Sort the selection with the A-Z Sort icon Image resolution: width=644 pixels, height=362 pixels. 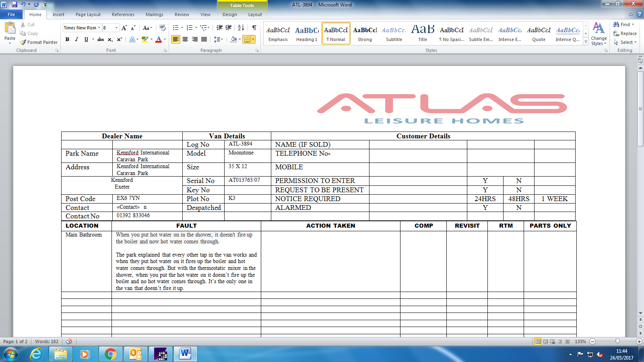[241, 28]
